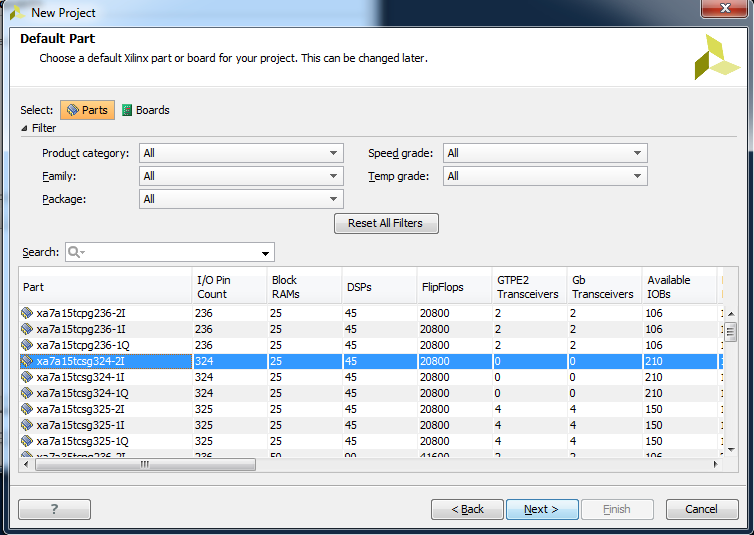This screenshot has height=535, width=754.
Task: Click chip icon of xa7a15tcsg324-1I row
Action: 27,377
